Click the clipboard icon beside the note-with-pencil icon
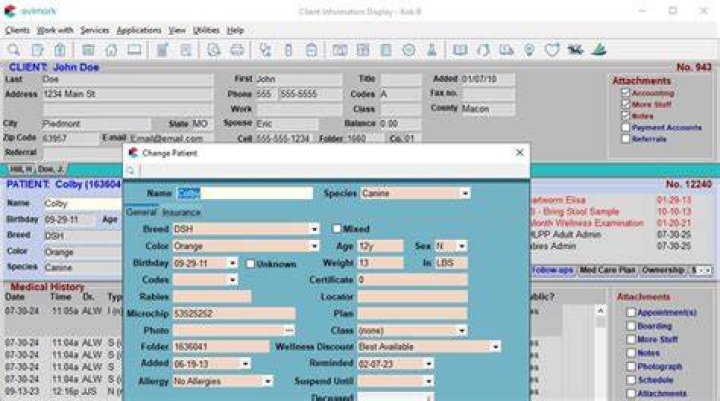 pos(60,50)
